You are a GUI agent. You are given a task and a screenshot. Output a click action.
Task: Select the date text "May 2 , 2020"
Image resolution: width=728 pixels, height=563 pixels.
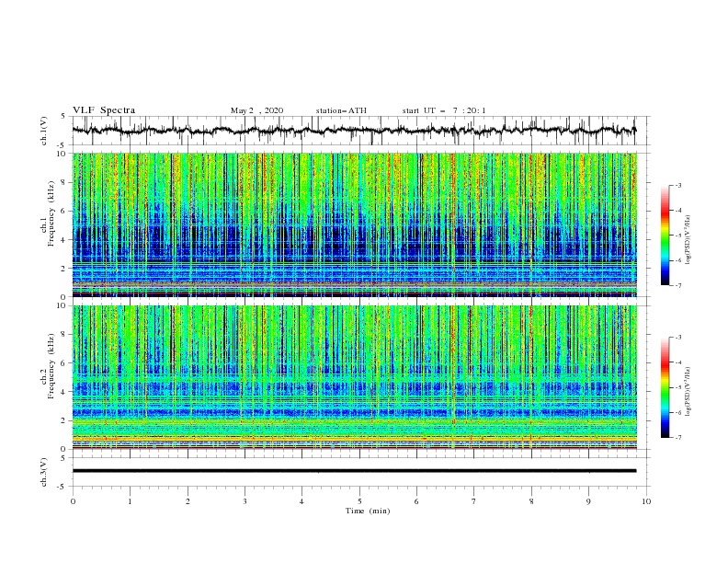coord(256,110)
